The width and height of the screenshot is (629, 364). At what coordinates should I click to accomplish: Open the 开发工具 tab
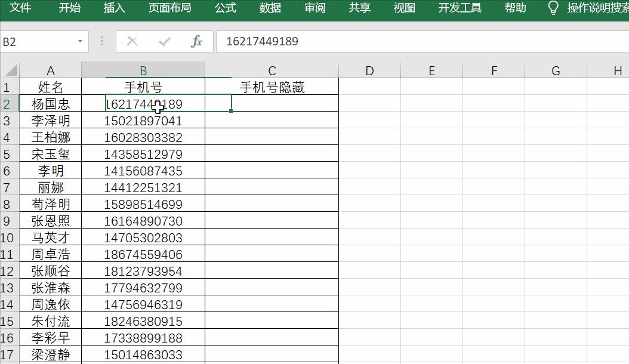(x=460, y=8)
